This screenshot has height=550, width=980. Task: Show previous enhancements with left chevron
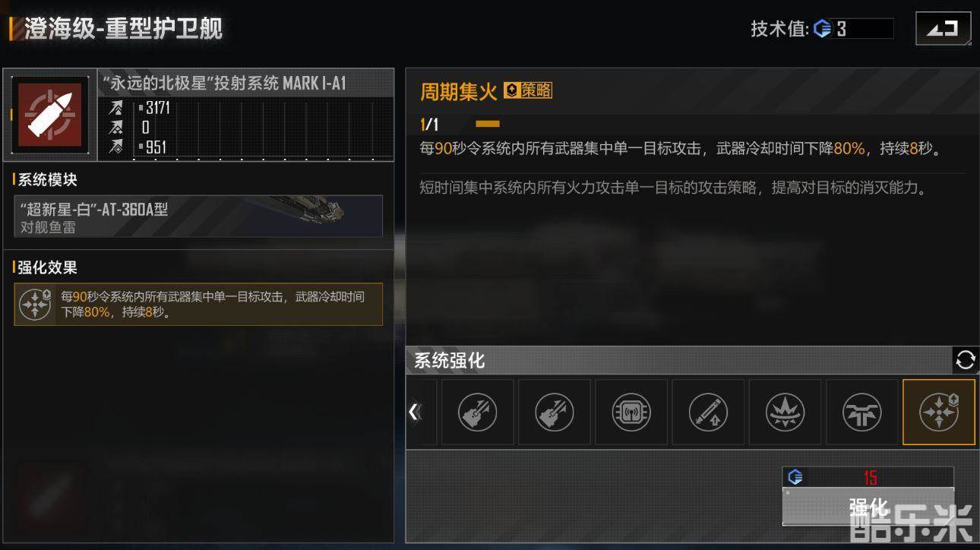[x=414, y=412]
